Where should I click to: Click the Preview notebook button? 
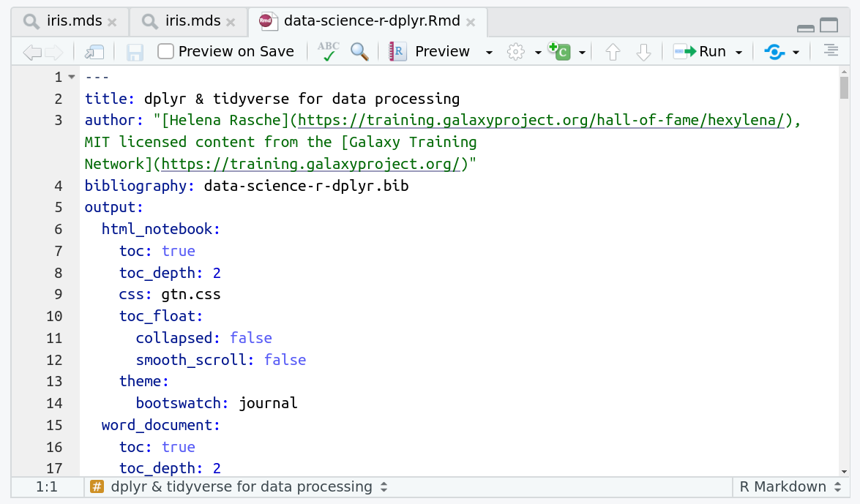coord(430,51)
